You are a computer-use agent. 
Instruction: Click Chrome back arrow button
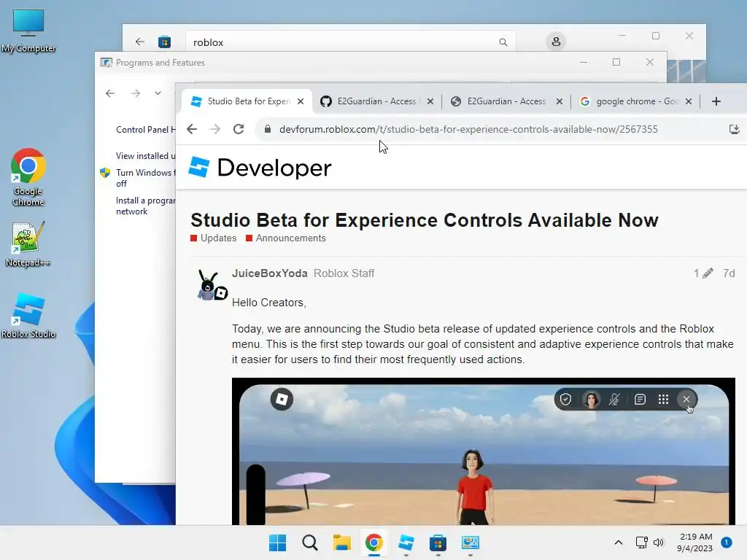[x=192, y=129]
